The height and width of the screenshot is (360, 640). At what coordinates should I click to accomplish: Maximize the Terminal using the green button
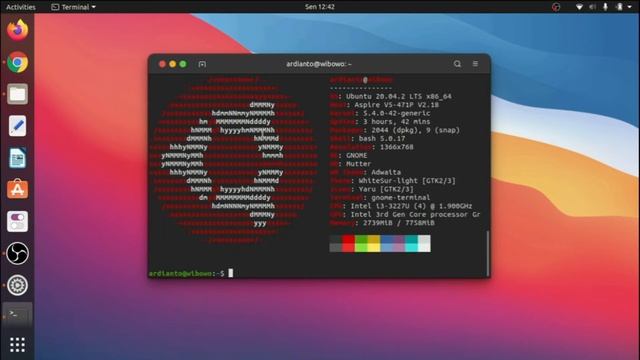(x=183, y=64)
